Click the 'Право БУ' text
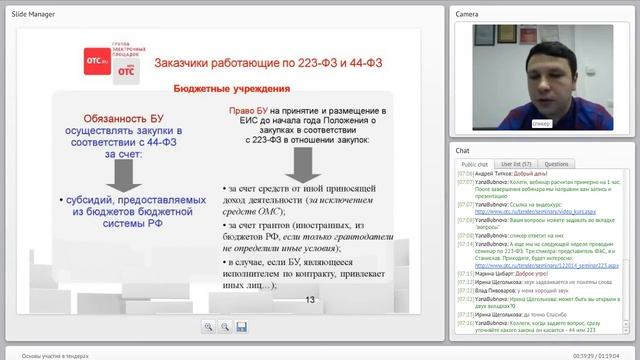The height and width of the screenshot is (360, 640). pyautogui.click(x=248, y=111)
